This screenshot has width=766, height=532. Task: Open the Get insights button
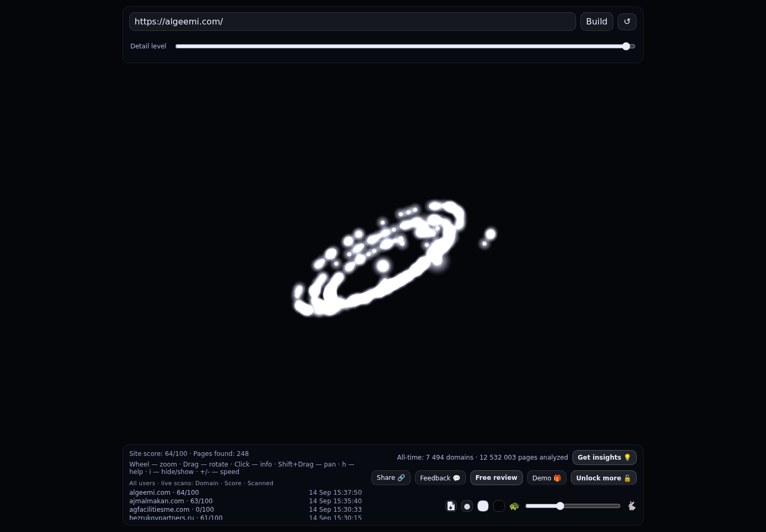click(x=604, y=458)
